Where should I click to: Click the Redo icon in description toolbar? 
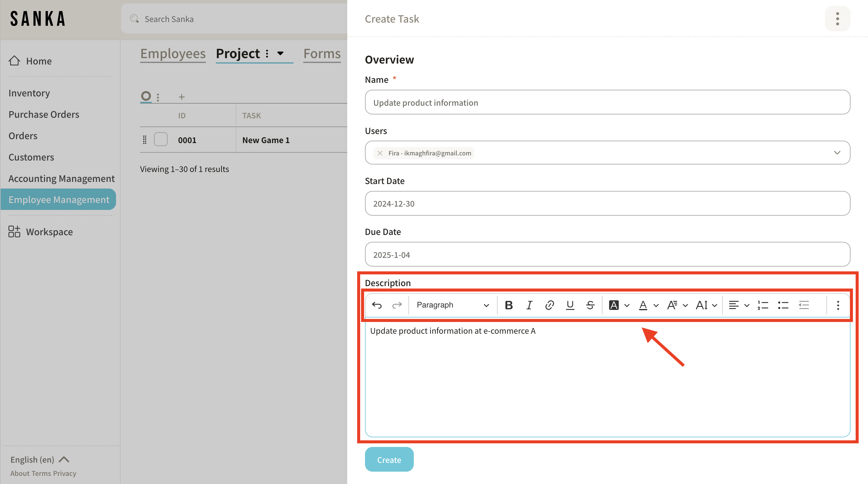396,305
